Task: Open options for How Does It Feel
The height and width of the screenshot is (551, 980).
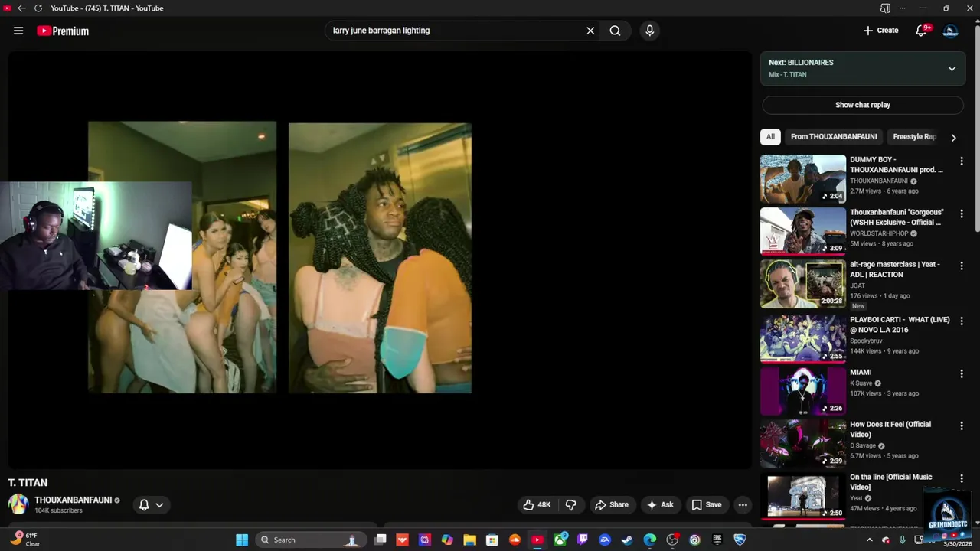Action: (x=961, y=425)
